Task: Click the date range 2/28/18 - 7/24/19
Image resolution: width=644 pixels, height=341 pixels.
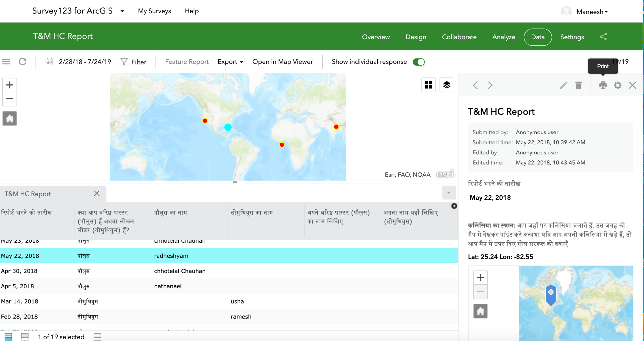Action: [85, 62]
